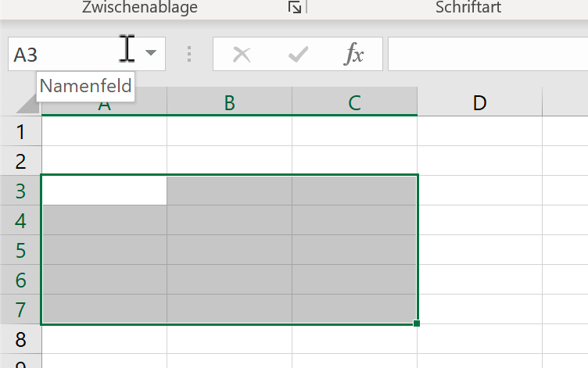Viewport: 588px width, 368px height.
Task: Select row 5 header
Action: tap(20, 250)
